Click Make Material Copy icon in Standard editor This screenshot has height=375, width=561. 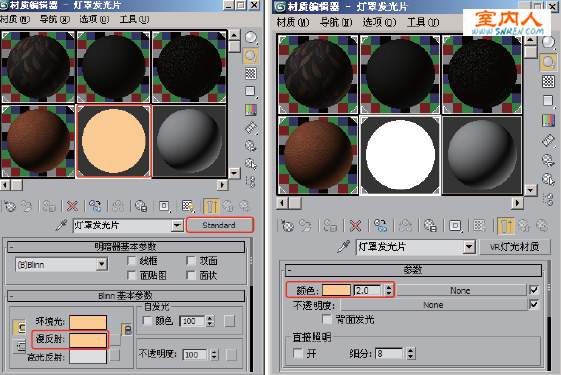(x=96, y=206)
